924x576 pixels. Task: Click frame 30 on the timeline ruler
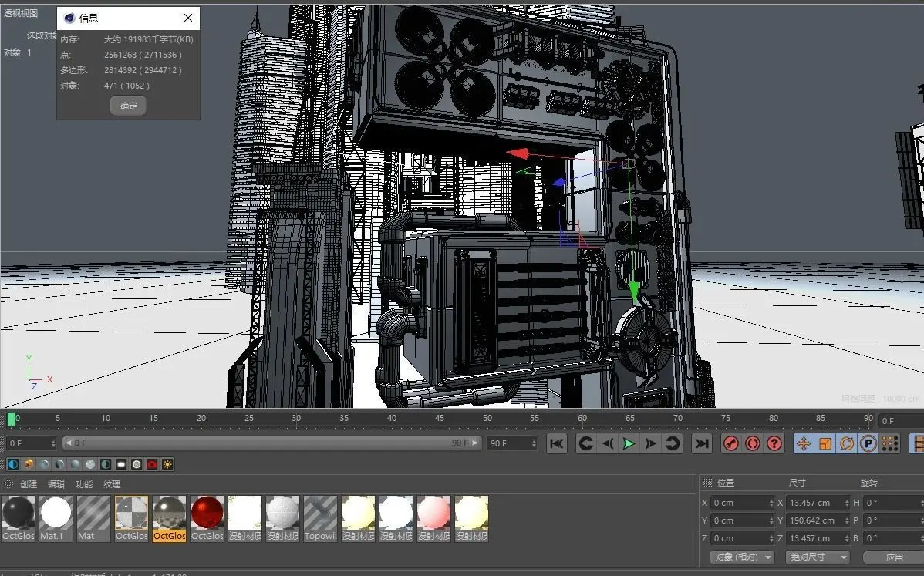[296, 418]
